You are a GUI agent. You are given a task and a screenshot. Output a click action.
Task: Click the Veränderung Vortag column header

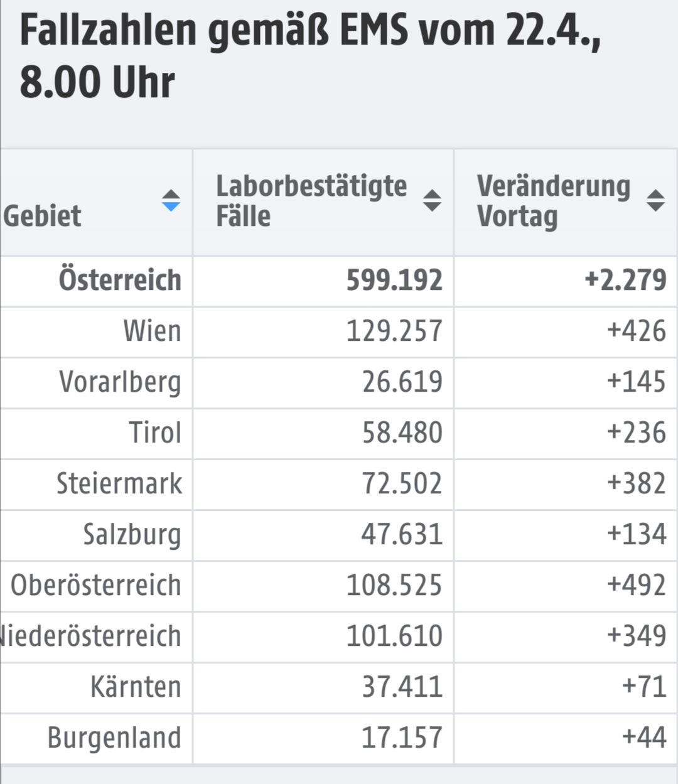[566, 202]
